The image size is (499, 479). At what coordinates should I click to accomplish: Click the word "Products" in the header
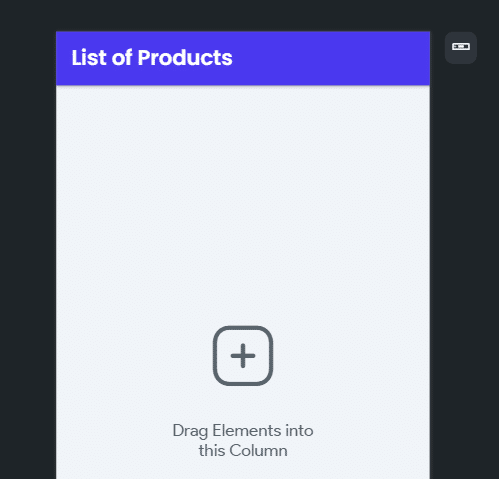tap(185, 58)
